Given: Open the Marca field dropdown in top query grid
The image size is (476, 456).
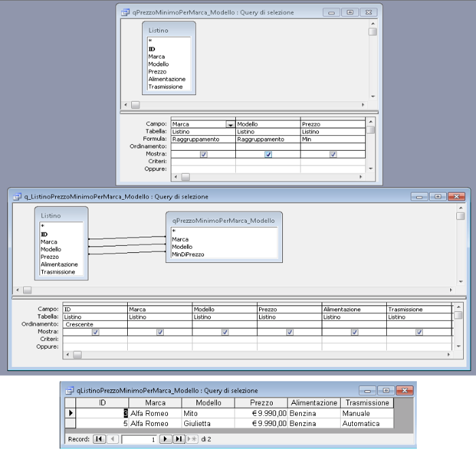Looking at the screenshot, I should coord(231,124).
